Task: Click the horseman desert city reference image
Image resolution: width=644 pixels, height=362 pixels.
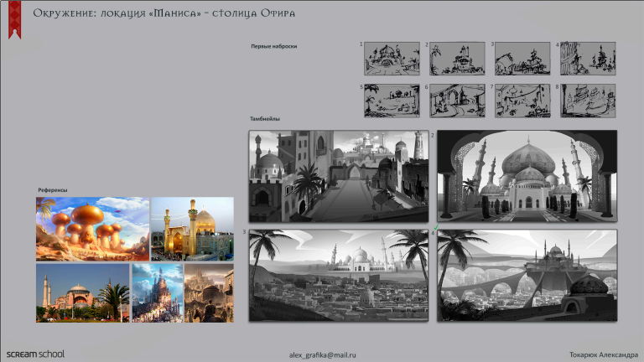Action: click(x=209, y=293)
